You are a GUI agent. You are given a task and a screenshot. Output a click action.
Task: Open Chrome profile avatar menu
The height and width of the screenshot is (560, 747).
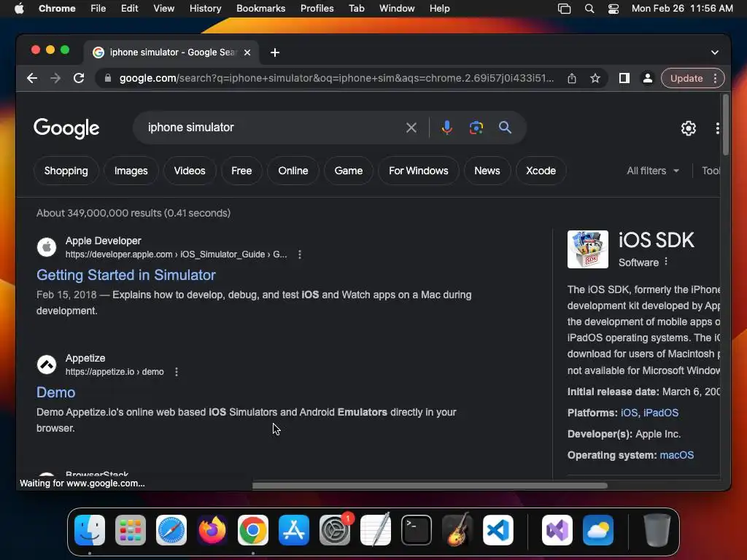pos(648,78)
